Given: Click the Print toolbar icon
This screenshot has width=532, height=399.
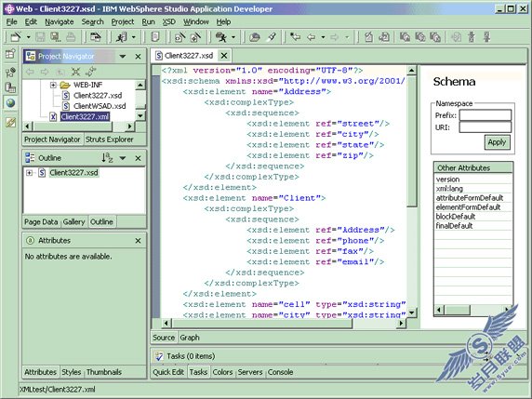Looking at the screenshot, I should 71,36.
